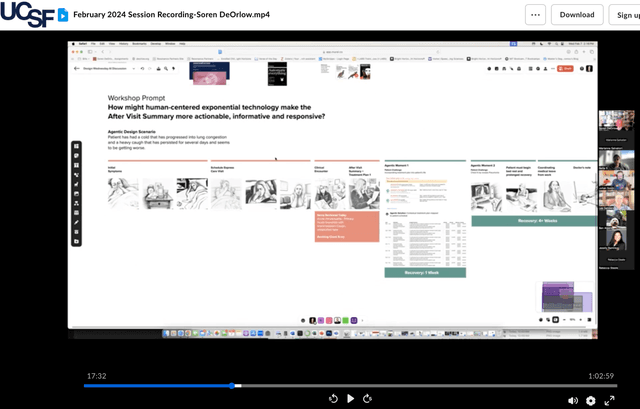Image resolution: width=640 pixels, height=409 pixels.
Task: Click the minimap preview in whiteboard
Action: pyautogui.click(x=567, y=298)
